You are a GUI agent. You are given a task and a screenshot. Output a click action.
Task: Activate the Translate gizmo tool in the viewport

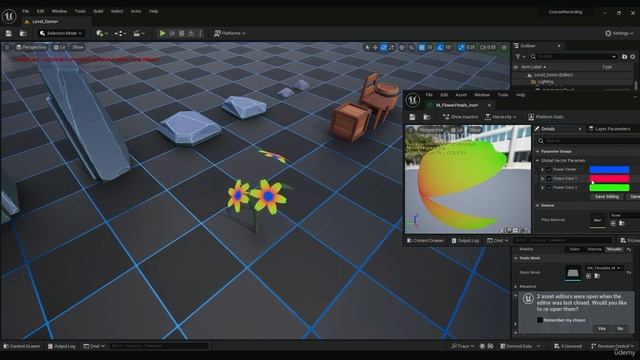[x=376, y=48]
